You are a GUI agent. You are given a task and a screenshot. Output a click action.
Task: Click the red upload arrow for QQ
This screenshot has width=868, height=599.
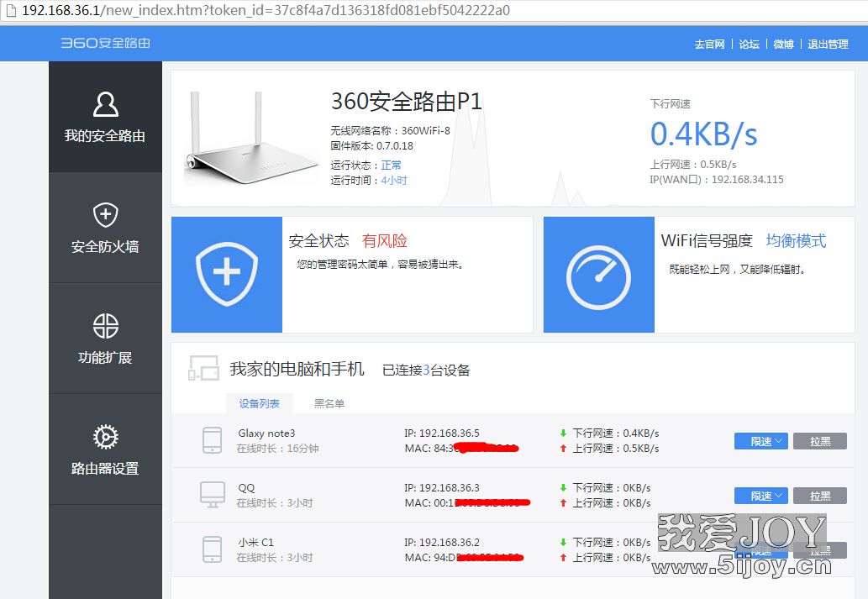pyautogui.click(x=563, y=502)
